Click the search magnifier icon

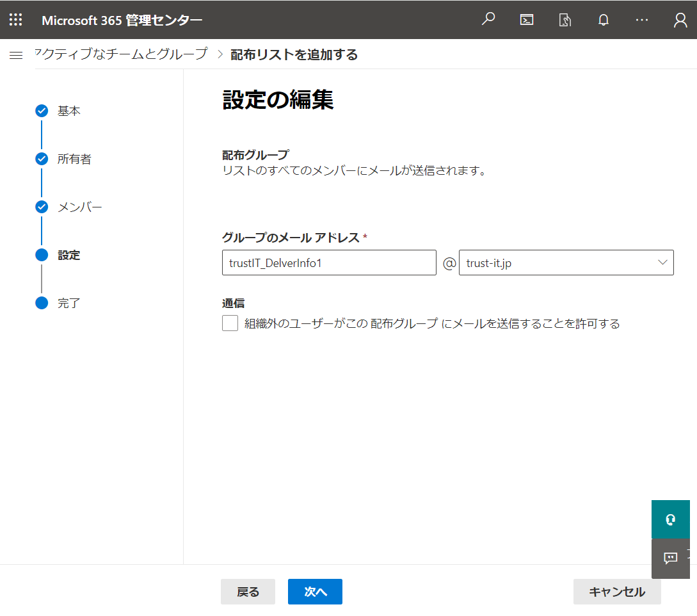tap(488, 19)
